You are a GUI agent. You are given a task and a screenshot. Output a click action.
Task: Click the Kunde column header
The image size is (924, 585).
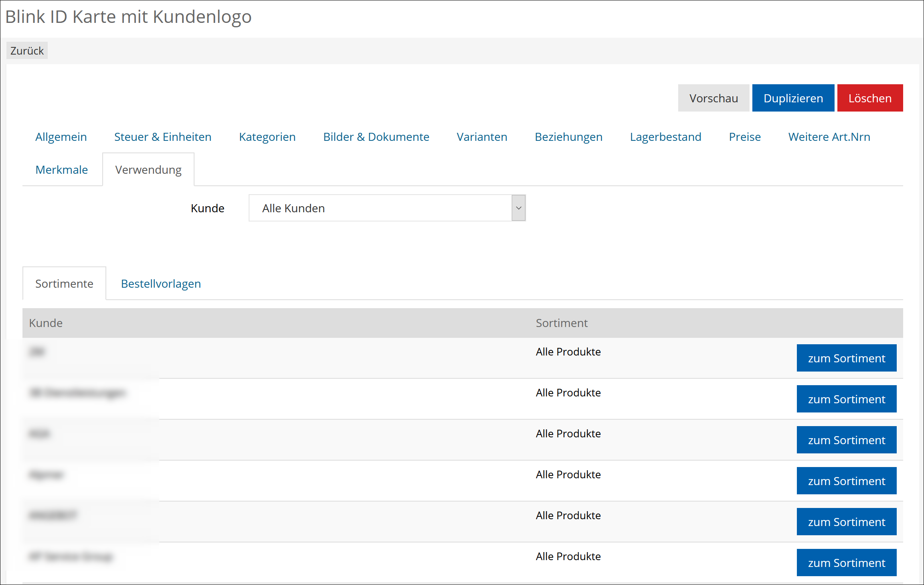pos(46,323)
